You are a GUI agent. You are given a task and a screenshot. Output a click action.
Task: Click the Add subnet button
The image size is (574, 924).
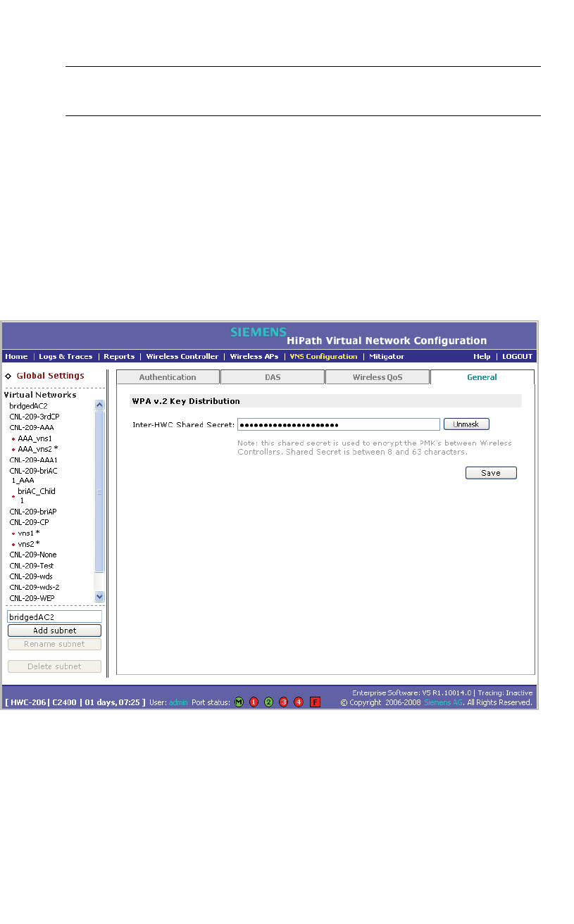(x=54, y=631)
